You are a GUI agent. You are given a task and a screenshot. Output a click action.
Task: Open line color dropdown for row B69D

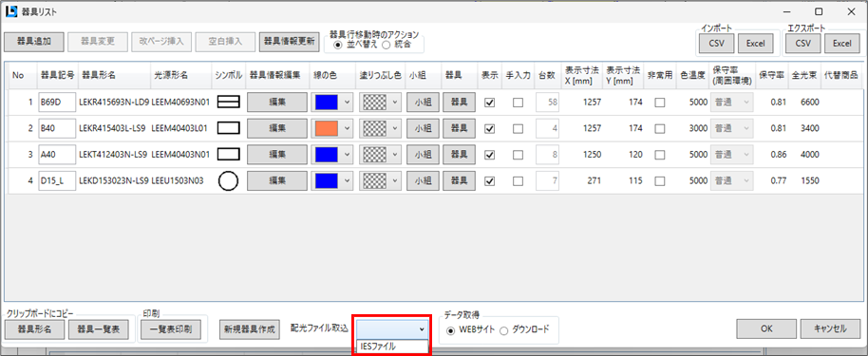point(347,102)
